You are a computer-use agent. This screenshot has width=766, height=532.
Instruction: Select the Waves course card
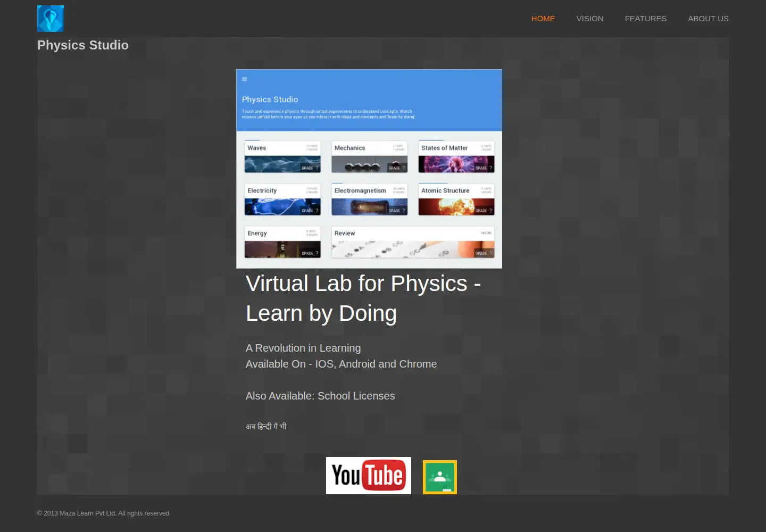tap(282, 157)
